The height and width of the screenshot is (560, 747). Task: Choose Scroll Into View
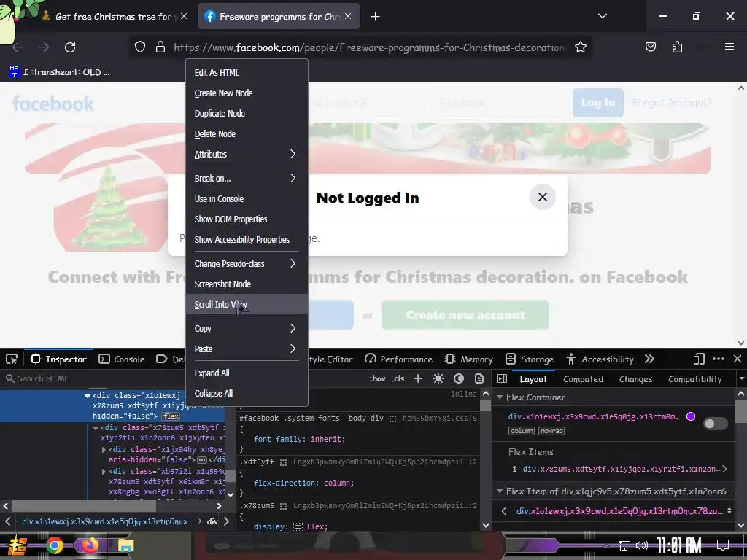[247, 304]
